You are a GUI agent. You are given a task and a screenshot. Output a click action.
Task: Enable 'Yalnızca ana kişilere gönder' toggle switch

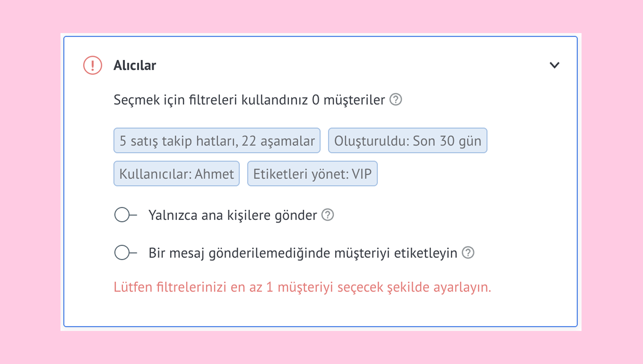pos(126,215)
